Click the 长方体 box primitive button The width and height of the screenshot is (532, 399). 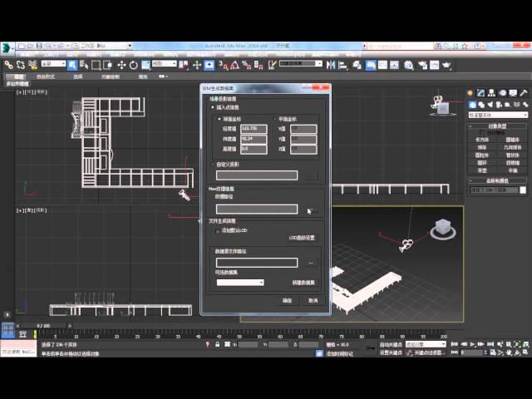point(482,140)
